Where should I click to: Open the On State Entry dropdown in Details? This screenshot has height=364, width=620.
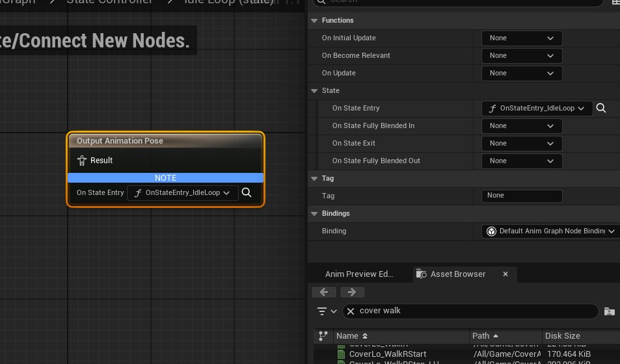[x=537, y=109]
